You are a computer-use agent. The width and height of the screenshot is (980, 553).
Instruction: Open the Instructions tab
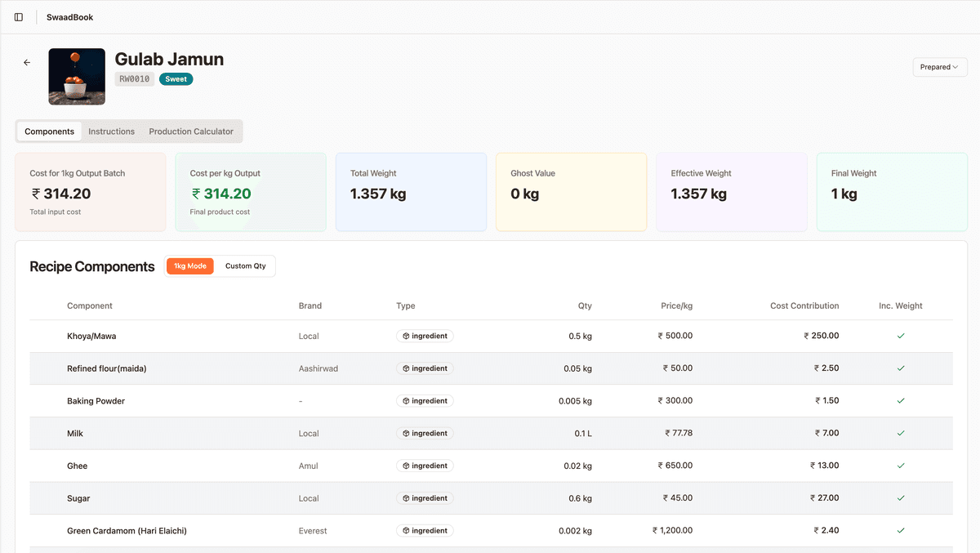(112, 132)
